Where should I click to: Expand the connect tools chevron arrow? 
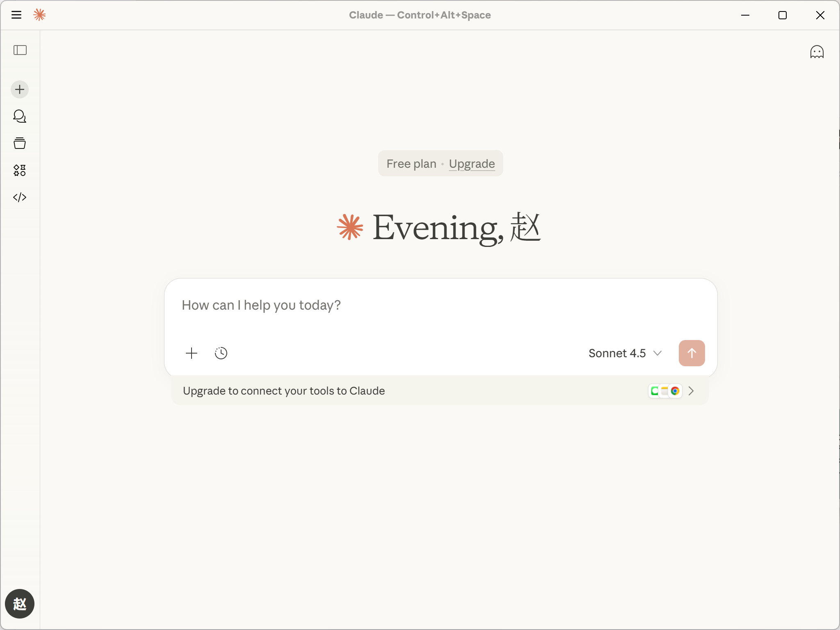[691, 391]
